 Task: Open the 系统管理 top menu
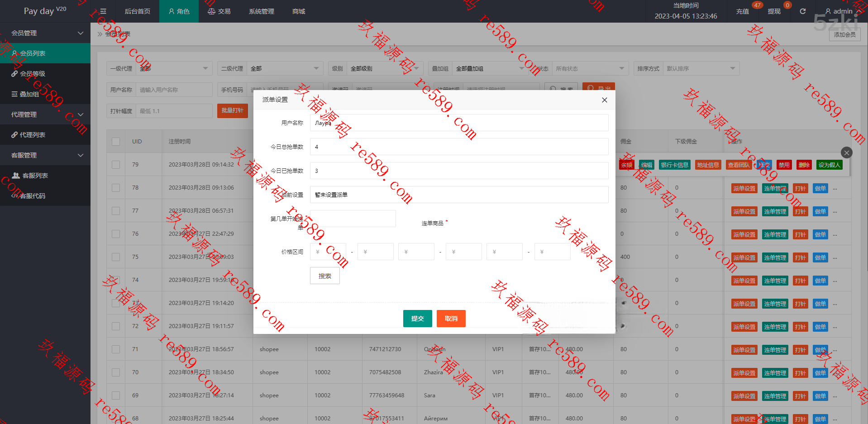click(x=262, y=11)
